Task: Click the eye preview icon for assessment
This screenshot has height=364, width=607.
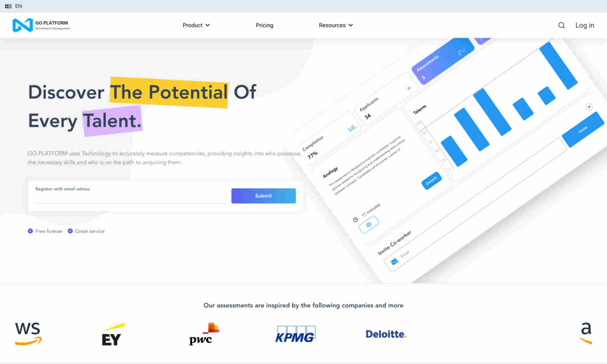Action: pyautogui.click(x=369, y=225)
